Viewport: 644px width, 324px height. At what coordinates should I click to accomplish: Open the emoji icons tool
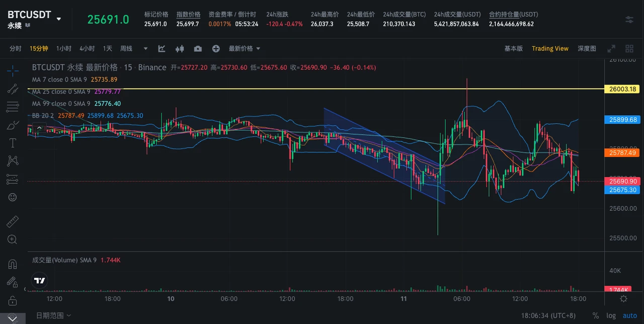tap(13, 197)
